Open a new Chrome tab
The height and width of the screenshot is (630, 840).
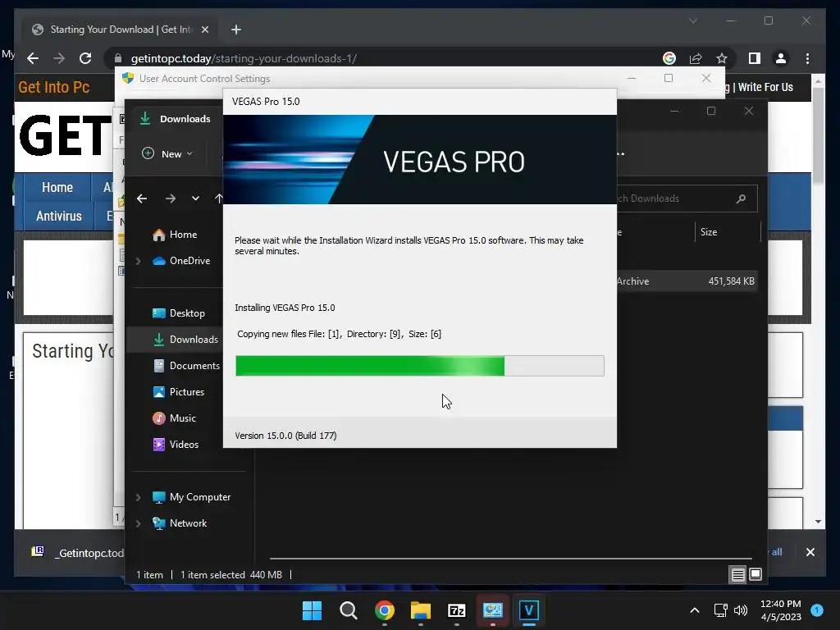pos(235,30)
